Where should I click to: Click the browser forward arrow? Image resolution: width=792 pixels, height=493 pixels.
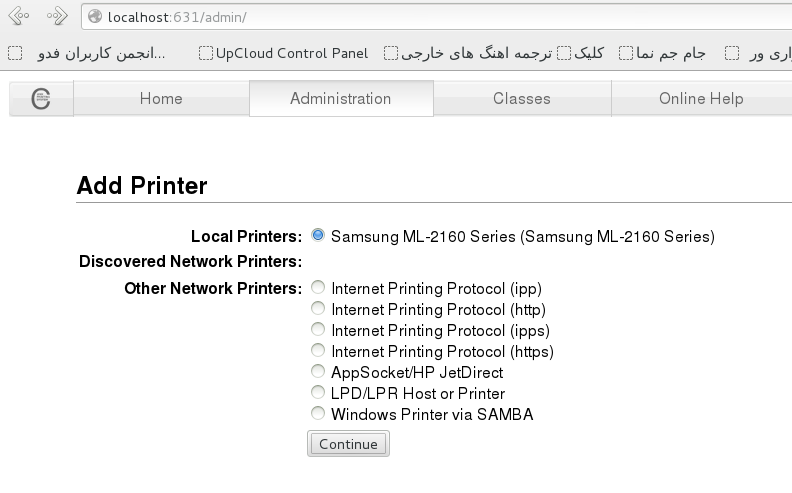coord(57,16)
